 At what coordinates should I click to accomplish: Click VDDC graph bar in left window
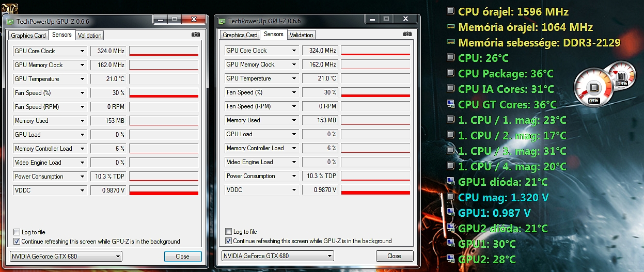tap(164, 190)
